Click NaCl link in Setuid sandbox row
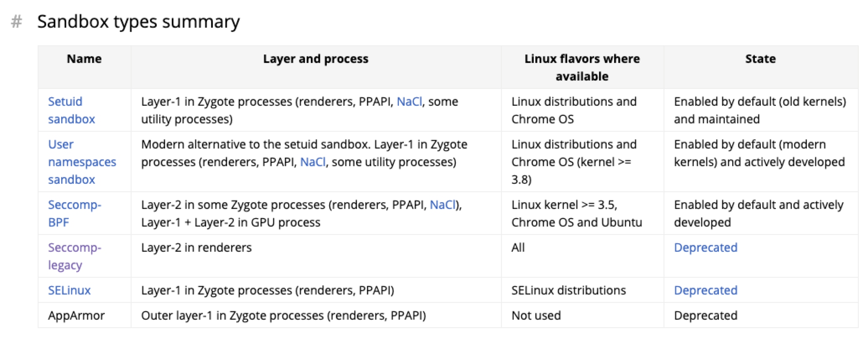The height and width of the screenshot is (344, 868). coord(409,102)
